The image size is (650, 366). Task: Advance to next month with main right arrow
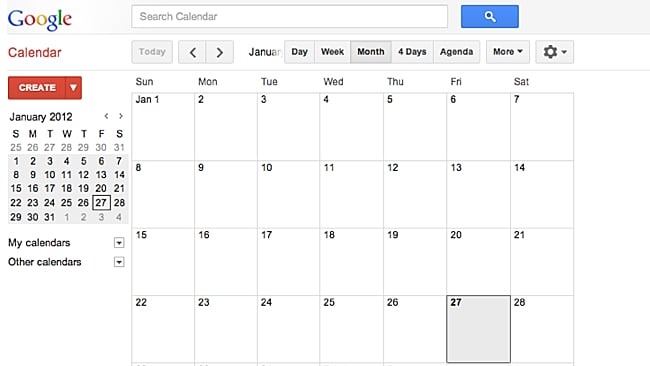coord(220,52)
